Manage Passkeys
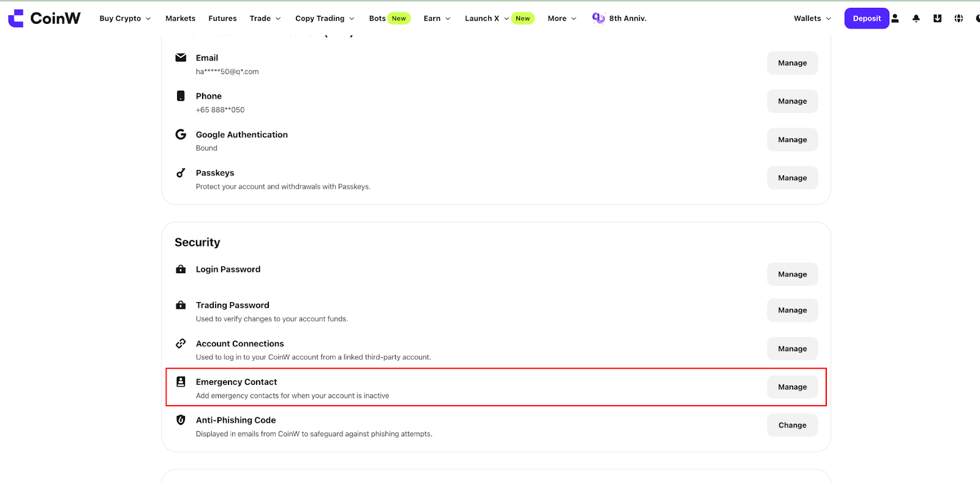This screenshot has width=980, height=484. click(792, 178)
